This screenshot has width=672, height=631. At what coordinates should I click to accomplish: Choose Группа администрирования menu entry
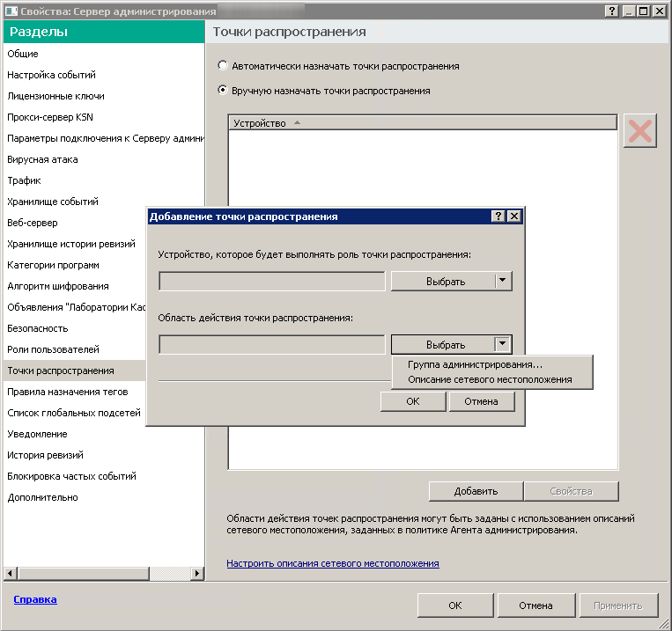[475, 365]
